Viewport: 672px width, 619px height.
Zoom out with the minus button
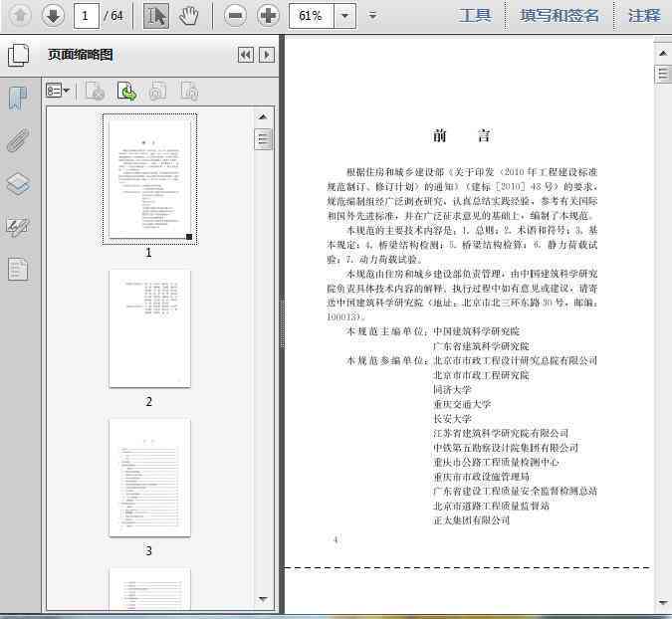tap(235, 16)
